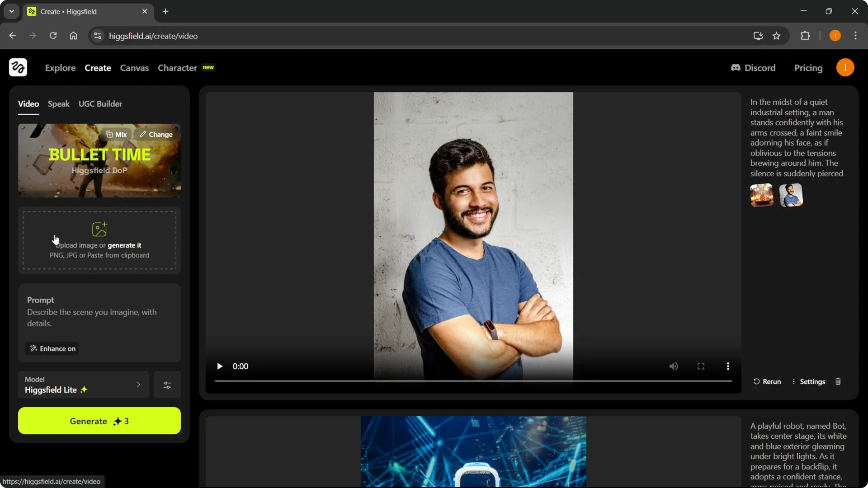
Task: Toggle bookmark star for this page
Action: coord(777,36)
